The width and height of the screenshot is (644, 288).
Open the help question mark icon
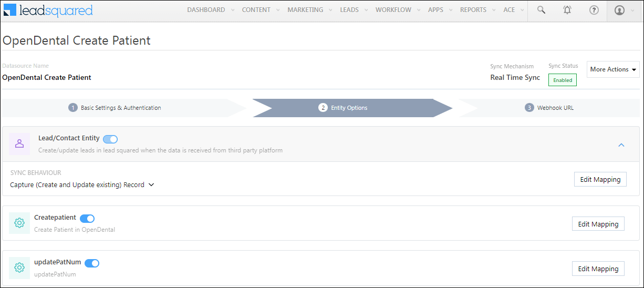594,10
